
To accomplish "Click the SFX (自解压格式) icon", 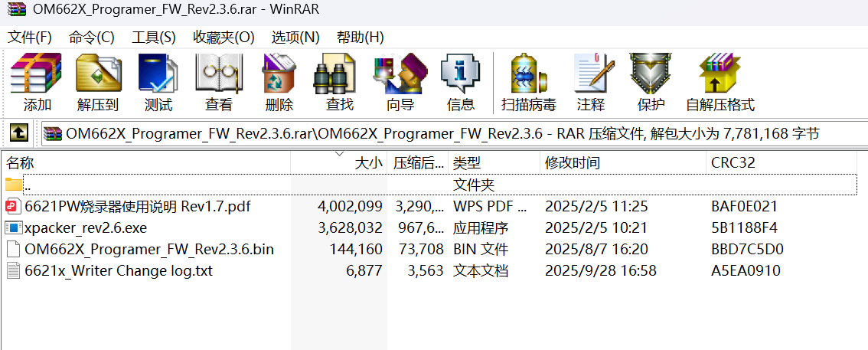I will [720, 82].
